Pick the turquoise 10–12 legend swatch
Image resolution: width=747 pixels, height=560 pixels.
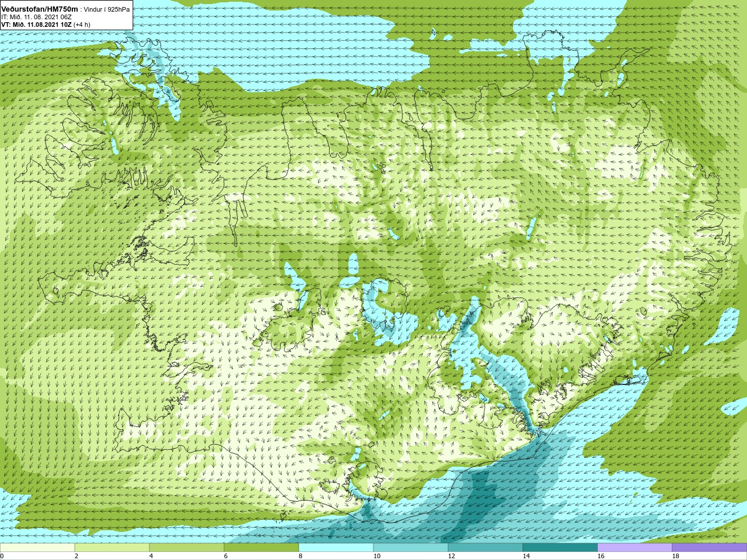click(411, 548)
